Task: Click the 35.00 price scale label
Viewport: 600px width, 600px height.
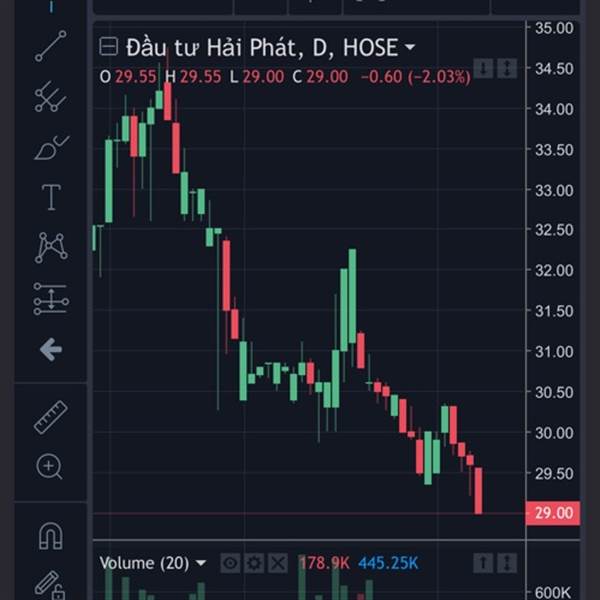Action: pyautogui.click(x=554, y=28)
